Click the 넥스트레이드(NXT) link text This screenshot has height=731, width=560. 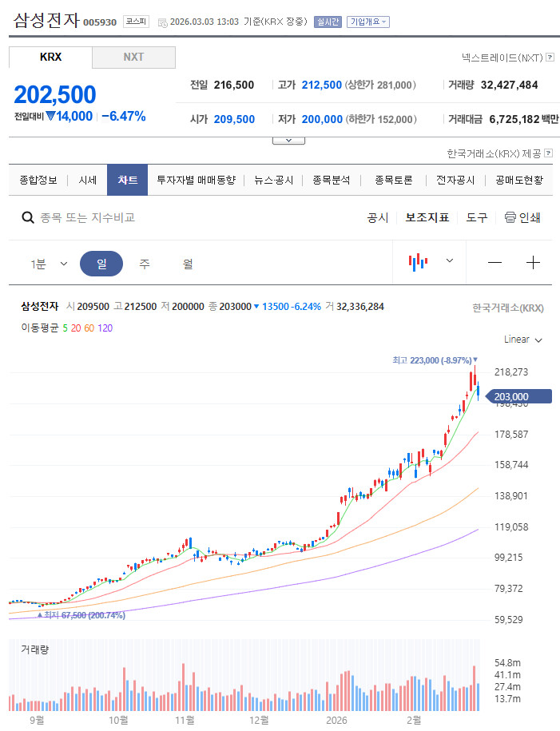502,58
